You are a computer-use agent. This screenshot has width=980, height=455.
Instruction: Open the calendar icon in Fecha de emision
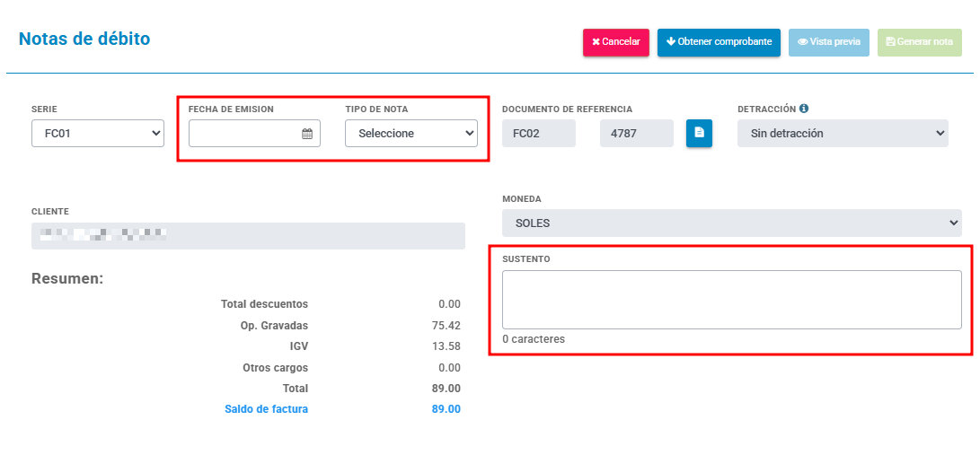point(307,134)
